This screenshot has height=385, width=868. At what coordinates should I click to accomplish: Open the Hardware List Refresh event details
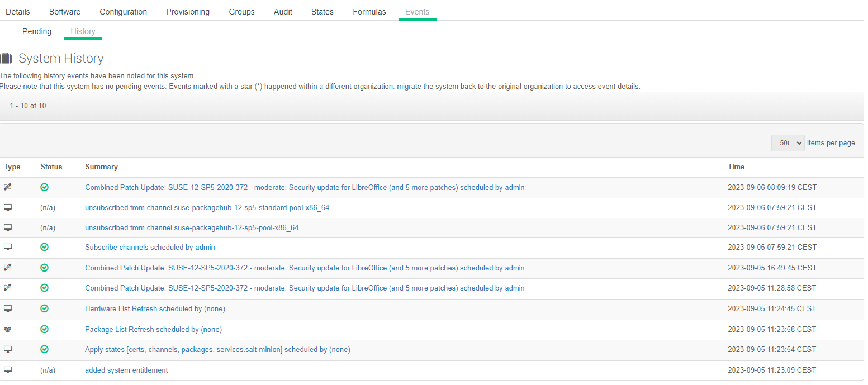pyautogui.click(x=154, y=308)
